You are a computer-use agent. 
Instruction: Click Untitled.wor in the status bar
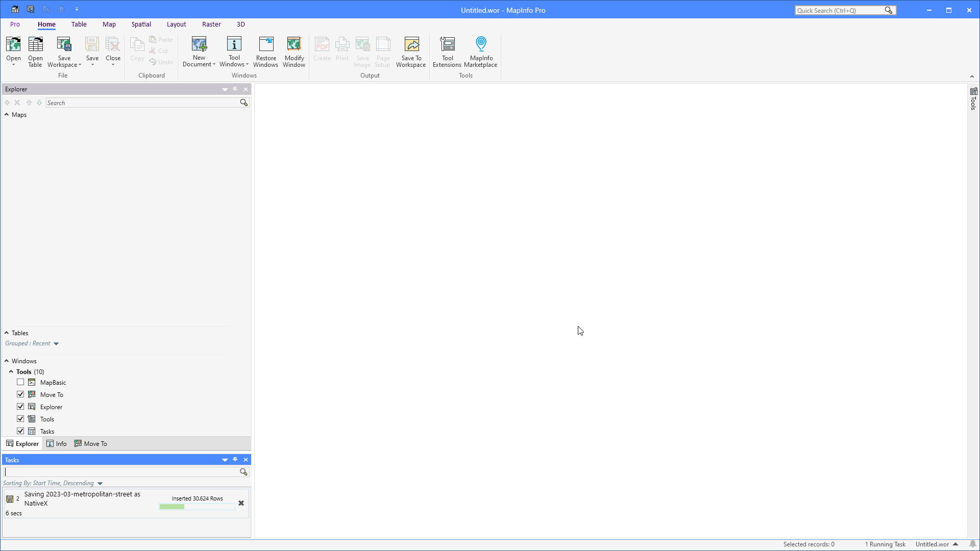coord(932,544)
